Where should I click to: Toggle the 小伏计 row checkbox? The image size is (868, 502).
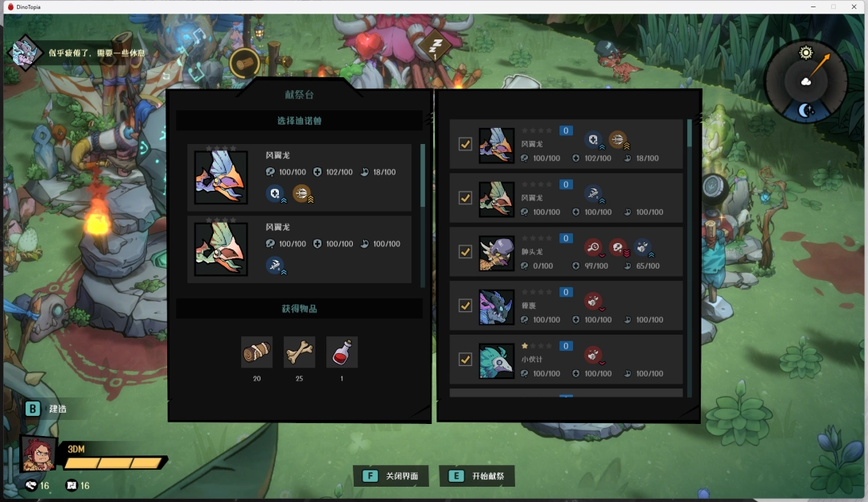click(x=465, y=359)
